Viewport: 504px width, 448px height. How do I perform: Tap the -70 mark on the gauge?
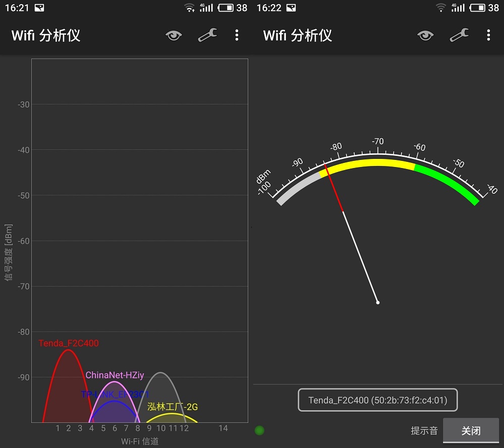click(378, 141)
